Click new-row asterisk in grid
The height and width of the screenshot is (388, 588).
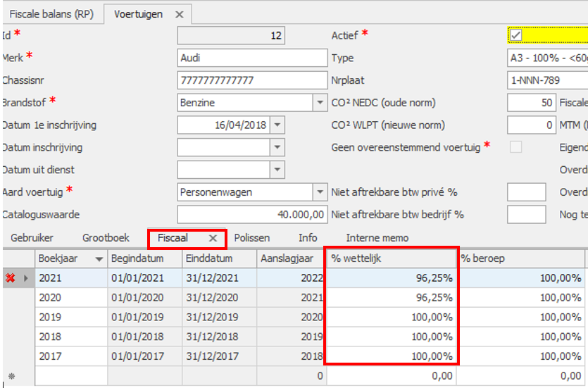click(10, 377)
